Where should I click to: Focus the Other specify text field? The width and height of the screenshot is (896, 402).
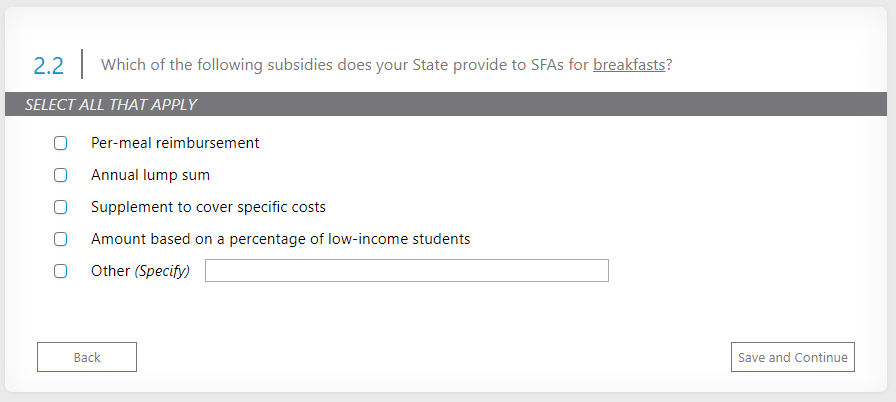pyautogui.click(x=406, y=271)
